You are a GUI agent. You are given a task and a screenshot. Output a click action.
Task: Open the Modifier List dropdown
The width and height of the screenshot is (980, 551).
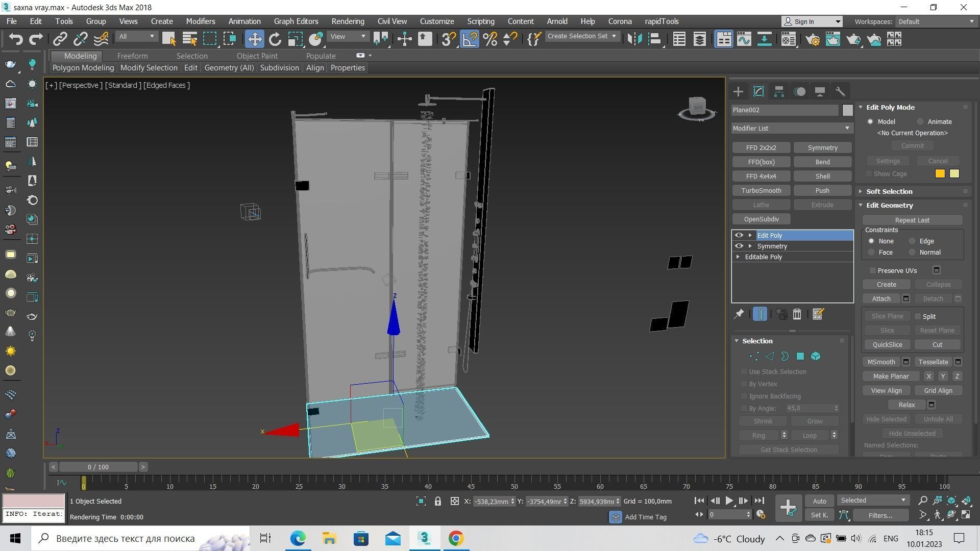792,129
